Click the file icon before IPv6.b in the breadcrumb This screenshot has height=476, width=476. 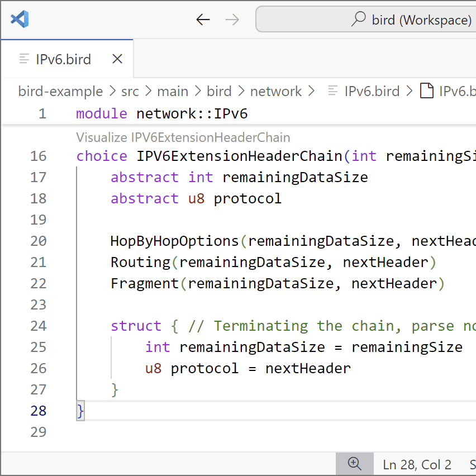(427, 91)
